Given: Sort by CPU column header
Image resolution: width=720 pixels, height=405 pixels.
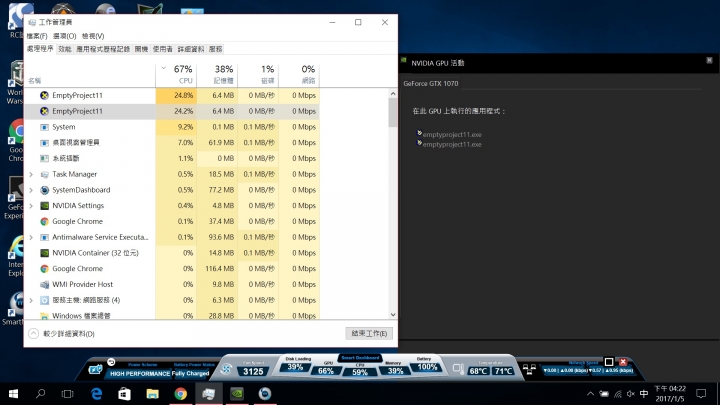Looking at the screenshot, I should tap(176, 74).
